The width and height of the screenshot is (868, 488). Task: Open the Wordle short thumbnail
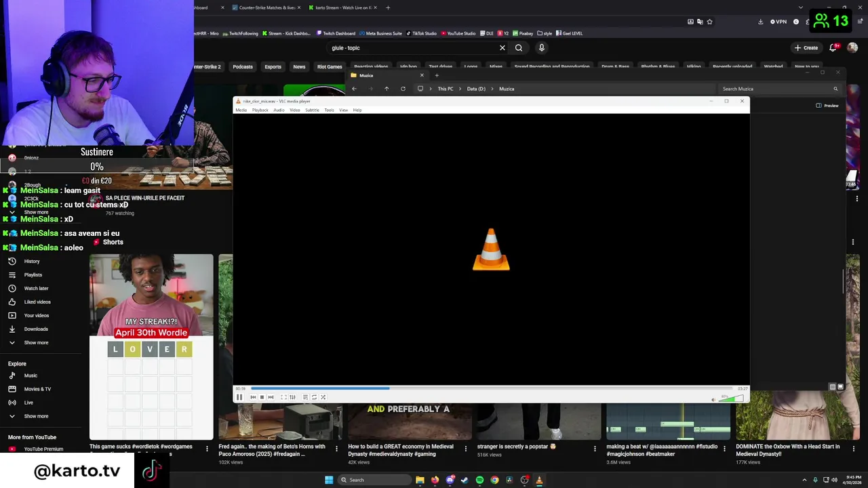151,347
